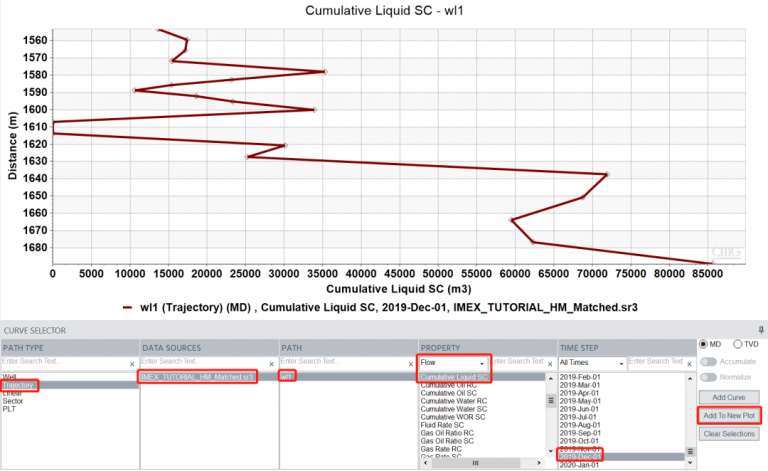Pin the Curve Selector panel
Image resolution: width=768 pixels, height=471 pixels.
(761, 329)
